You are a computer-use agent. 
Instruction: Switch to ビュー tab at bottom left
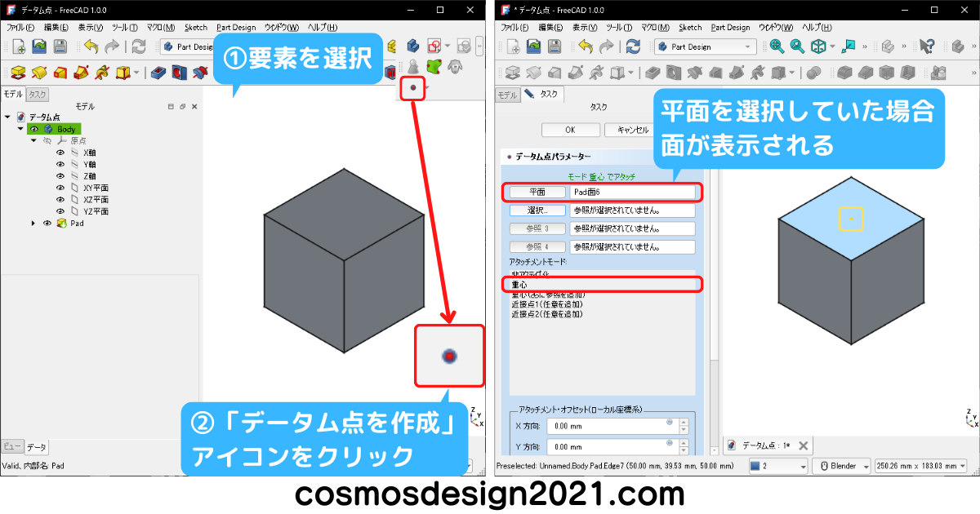coord(11,447)
